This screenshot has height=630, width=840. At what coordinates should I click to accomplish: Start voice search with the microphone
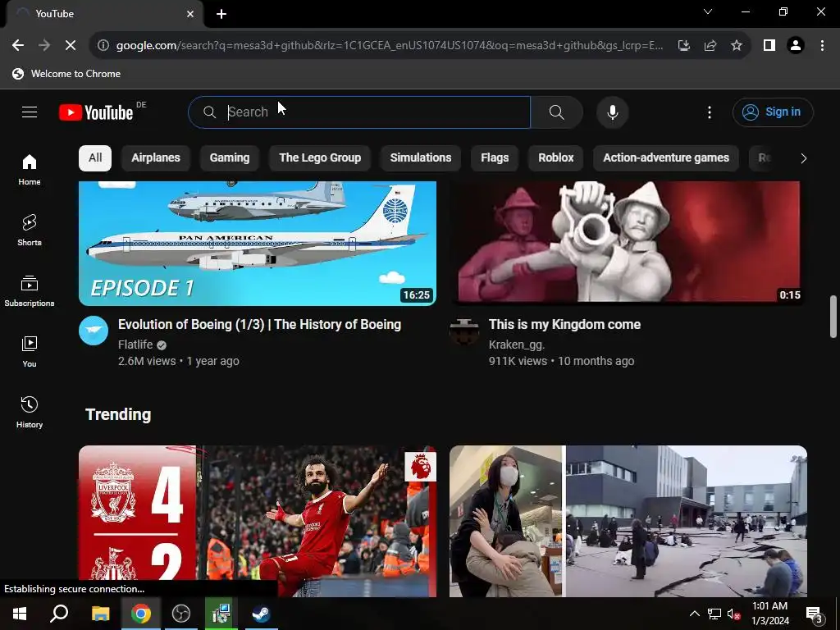612,112
